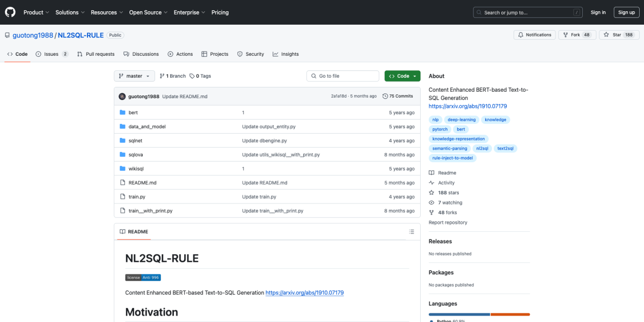Expand the master branch dropdown

point(134,76)
